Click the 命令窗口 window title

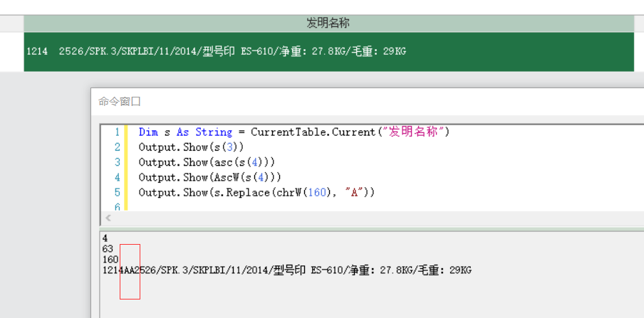[120, 102]
